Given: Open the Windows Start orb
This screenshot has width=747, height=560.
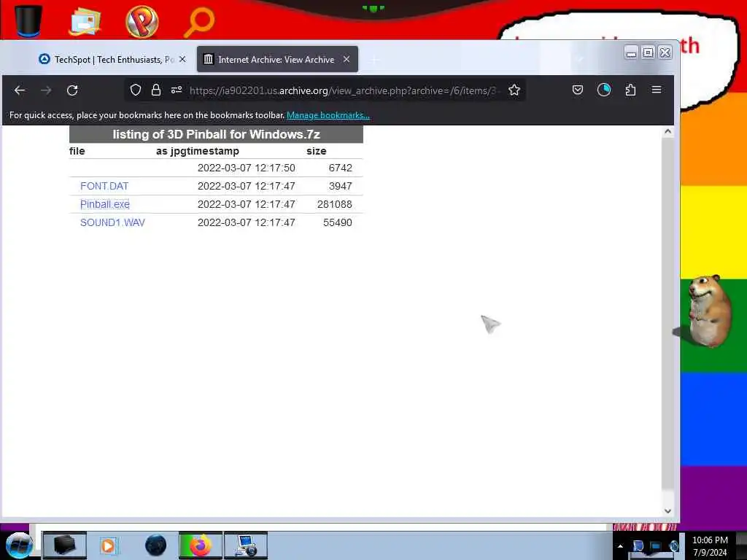Looking at the screenshot, I should click(x=19, y=545).
